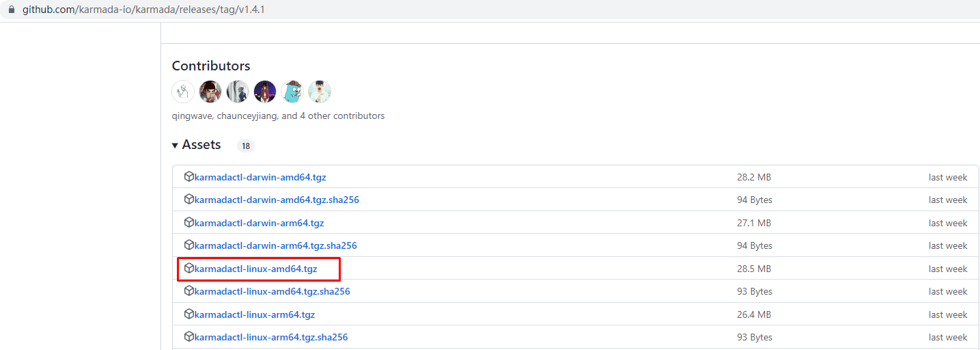980x350 pixels.
Task: Click 'last week' date in karmadactl-linux-amd64.tgz row
Action: coord(948,269)
